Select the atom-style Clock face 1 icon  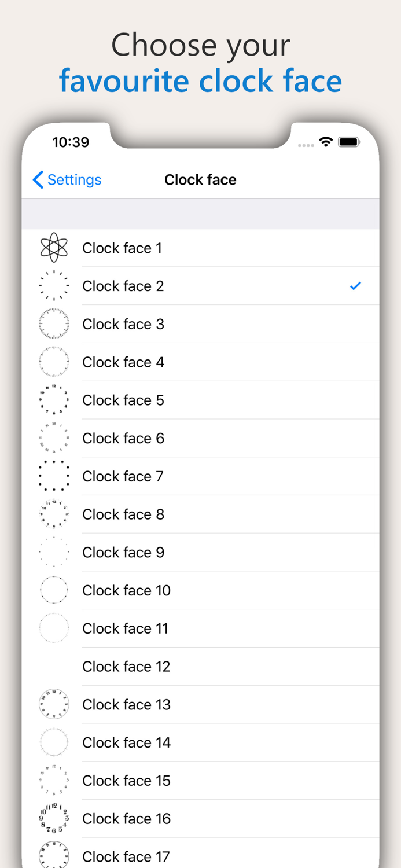coord(54,247)
